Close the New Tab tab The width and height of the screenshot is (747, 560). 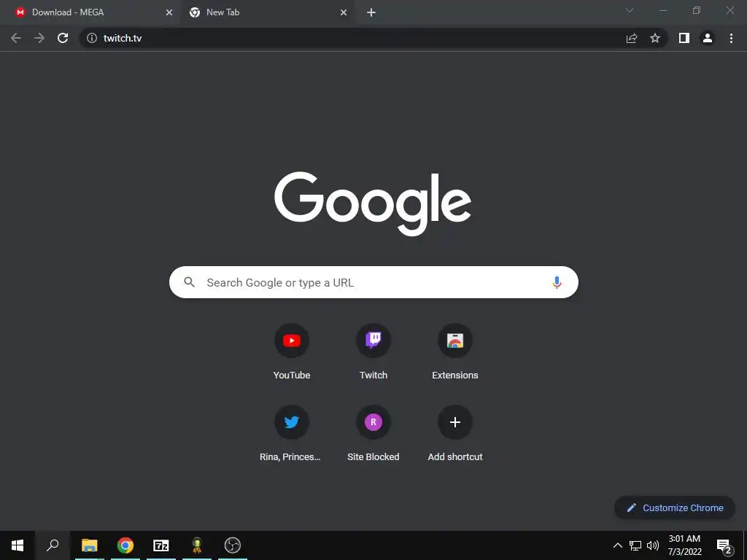pos(344,13)
